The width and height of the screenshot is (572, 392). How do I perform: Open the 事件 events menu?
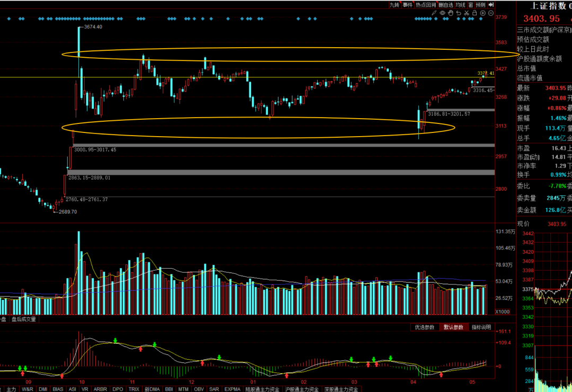pos(407,5)
